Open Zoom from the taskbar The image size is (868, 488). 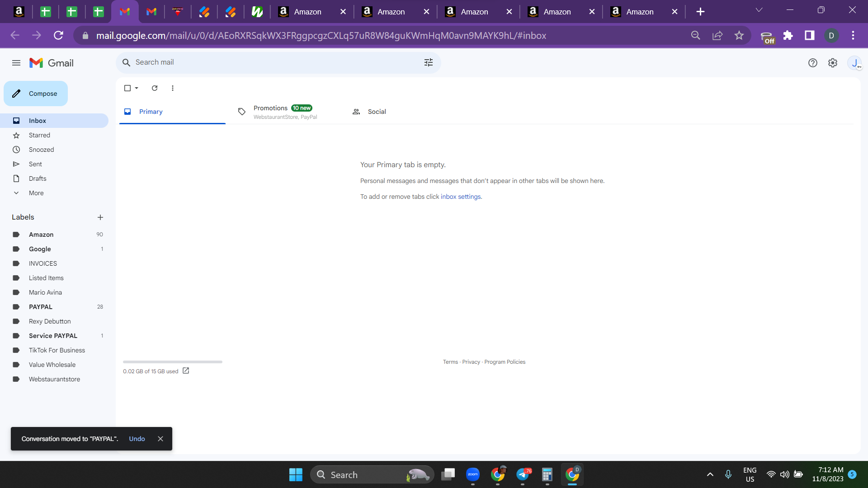[473, 474]
